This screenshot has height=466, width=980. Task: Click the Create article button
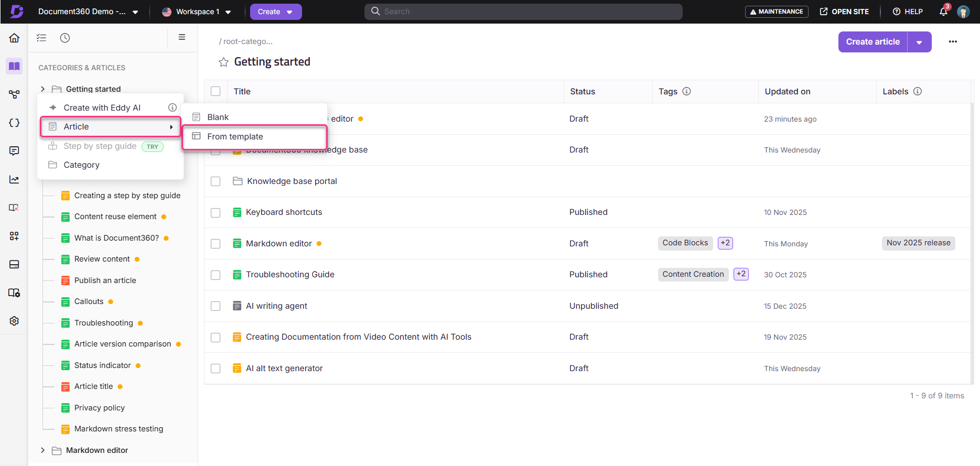(x=873, y=42)
